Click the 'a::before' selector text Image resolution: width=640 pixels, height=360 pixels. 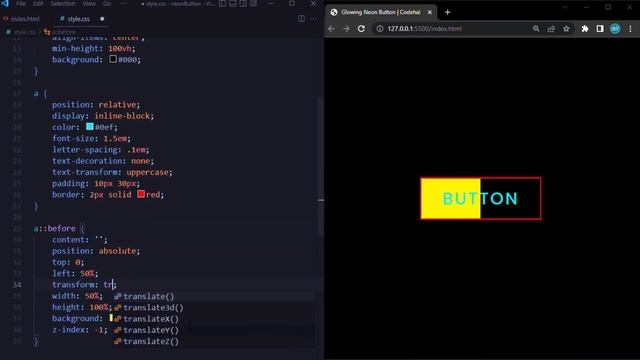tap(55, 228)
